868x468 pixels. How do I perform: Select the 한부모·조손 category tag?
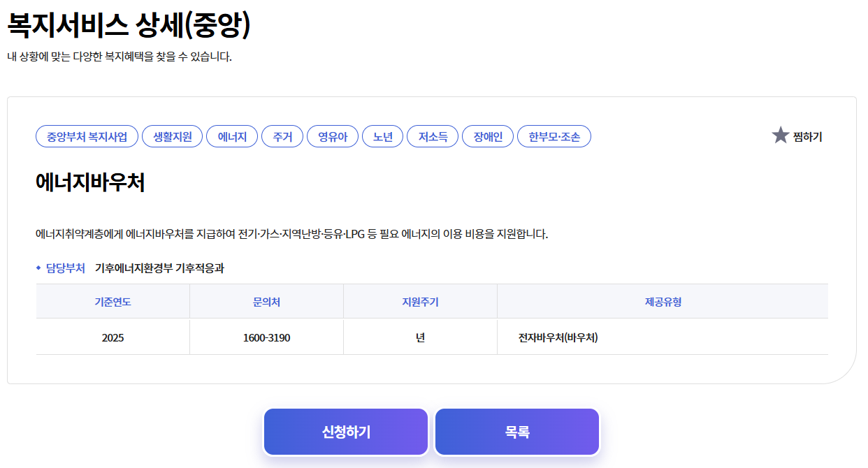(x=554, y=136)
